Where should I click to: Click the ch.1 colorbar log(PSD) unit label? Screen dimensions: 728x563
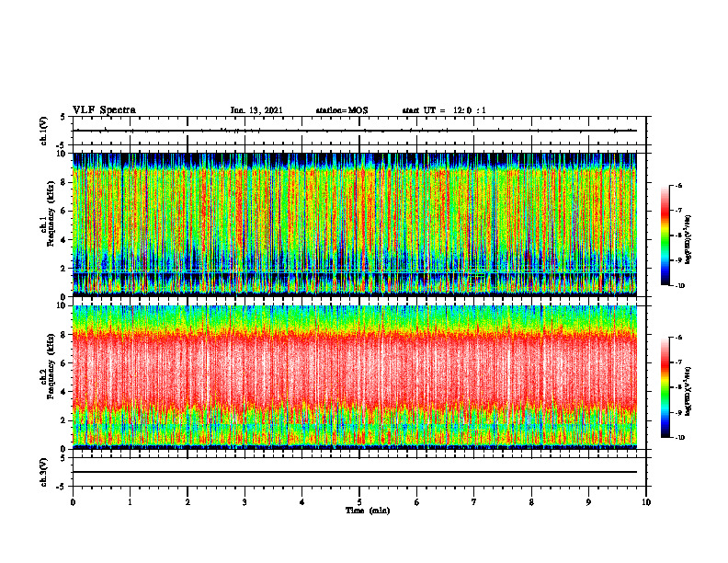[688, 240]
